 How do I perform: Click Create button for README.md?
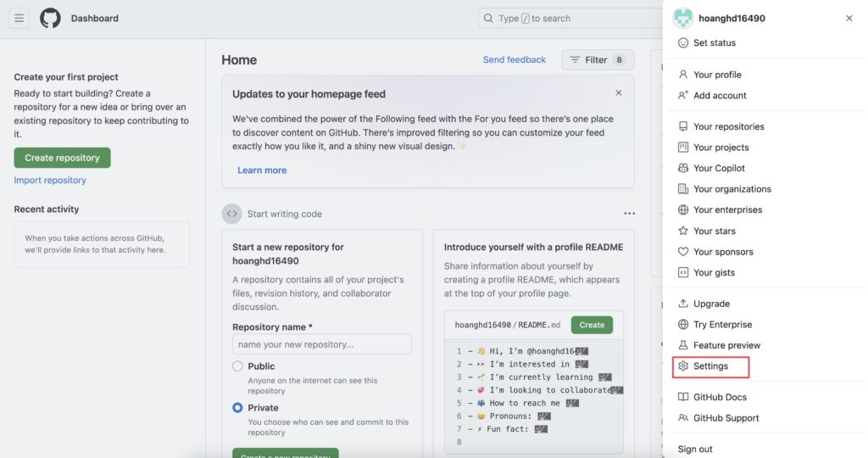click(592, 325)
